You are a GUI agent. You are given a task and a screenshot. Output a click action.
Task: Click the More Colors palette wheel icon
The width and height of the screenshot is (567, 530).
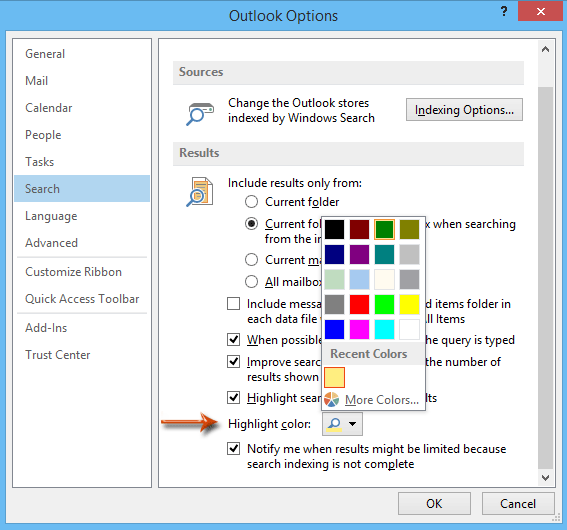pos(331,399)
